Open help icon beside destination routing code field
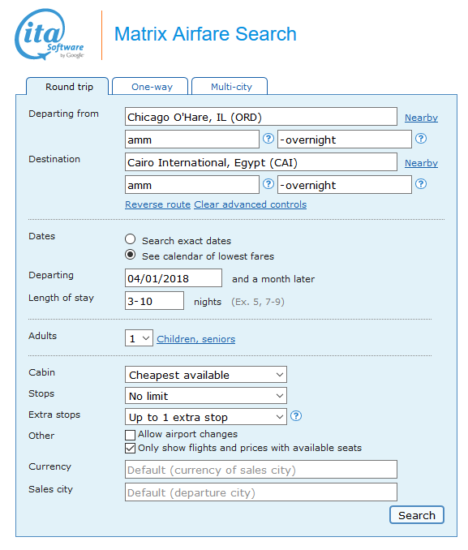This screenshot has width=468, height=550. coord(268,184)
